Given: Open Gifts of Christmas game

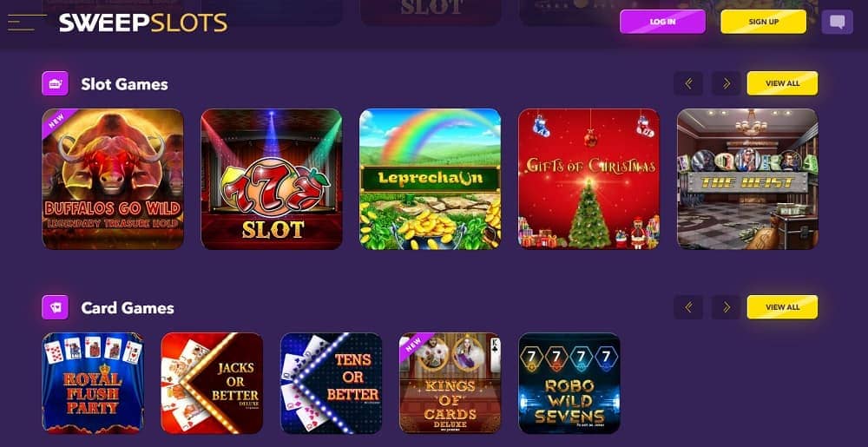Looking at the screenshot, I should point(589,180).
